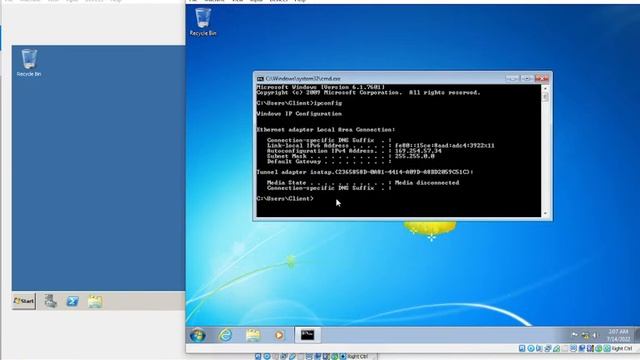Viewport: 640px width, 360px height.
Task: Minimize the cmd.exe window
Action: [x=512, y=78]
